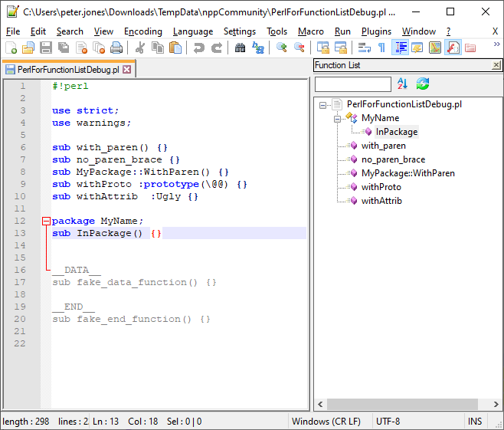Image resolution: width=504 pixels, height=430 pixels.
Task: Toggle the Document Map panel icon
Action: point(435,48)
